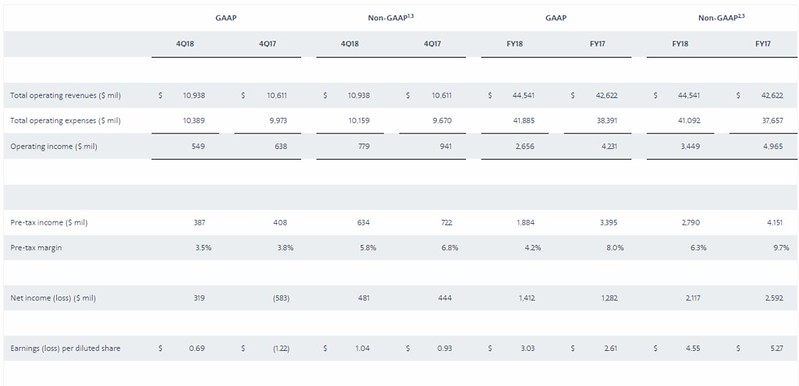Select the (1.22) loss per share value
Image resolution: width=799 pixels, height=386 pixels.
pyautogui.click(x=281, y=348)
